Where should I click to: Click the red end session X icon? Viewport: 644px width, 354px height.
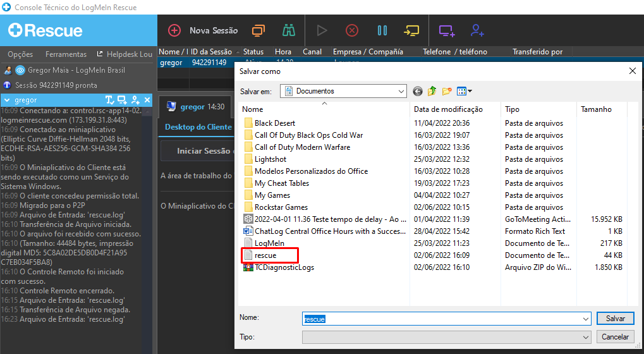coord(352,30)
